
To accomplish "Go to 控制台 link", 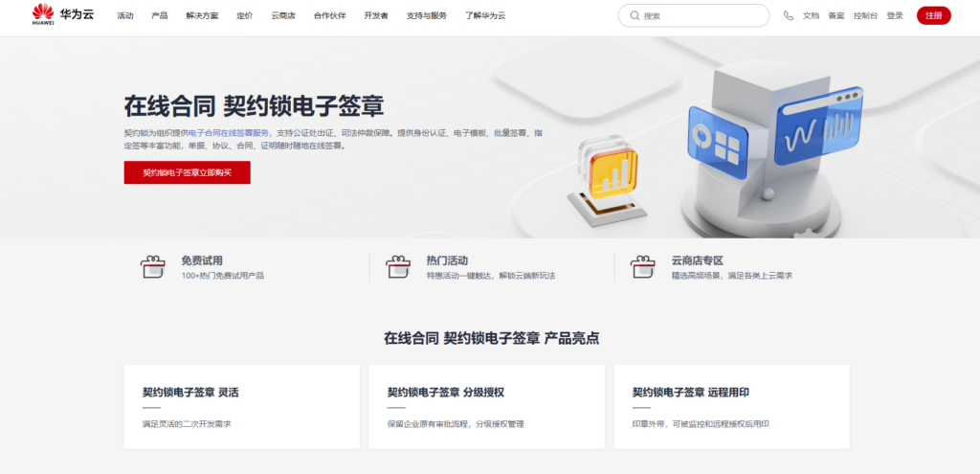I will coord(865,16).
